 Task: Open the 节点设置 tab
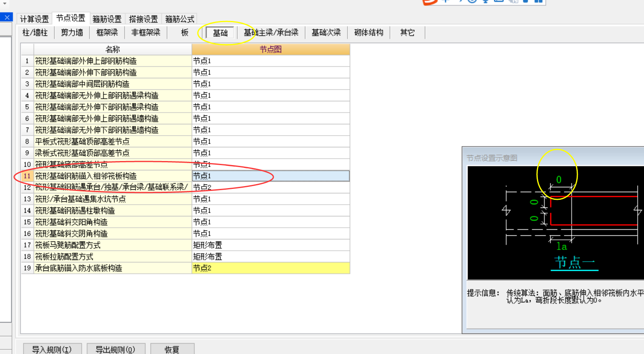[x=71, y=18]
